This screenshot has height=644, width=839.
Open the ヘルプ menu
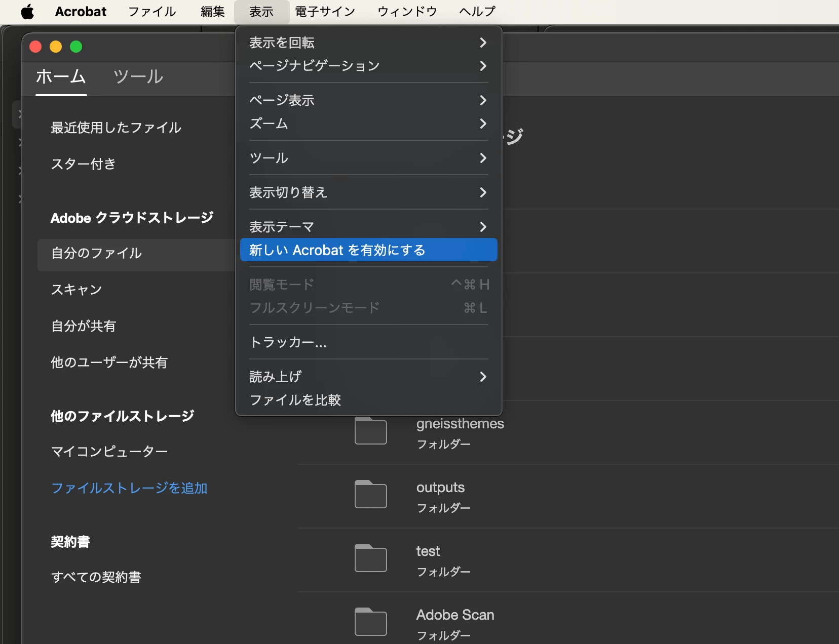(x=477, y=12)
